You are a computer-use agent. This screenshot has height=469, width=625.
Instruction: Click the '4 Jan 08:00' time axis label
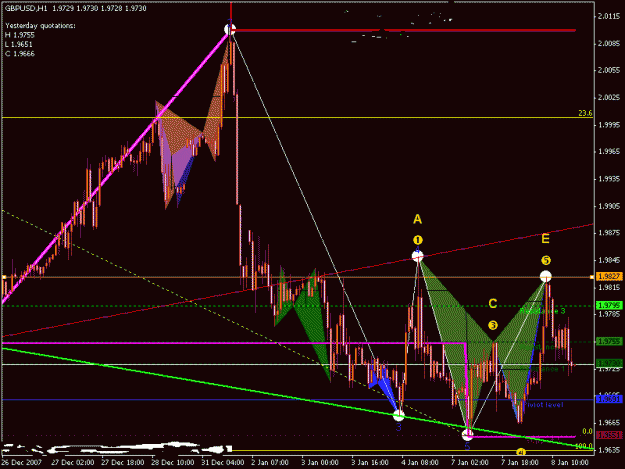click(x=420, y=463)
